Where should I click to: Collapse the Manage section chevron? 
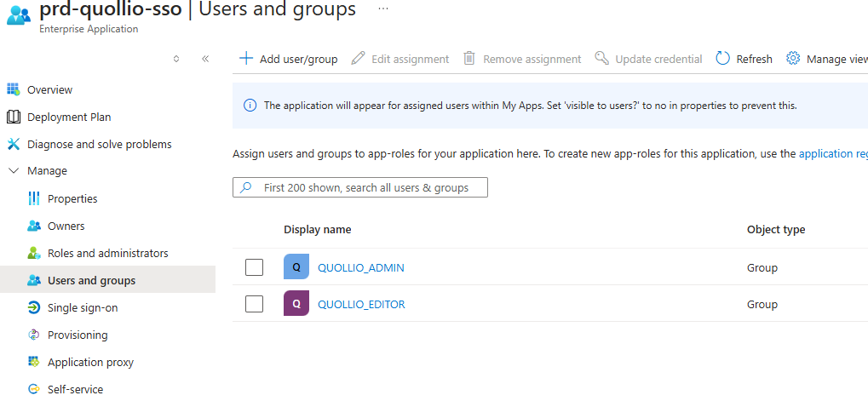coord(14,171)
